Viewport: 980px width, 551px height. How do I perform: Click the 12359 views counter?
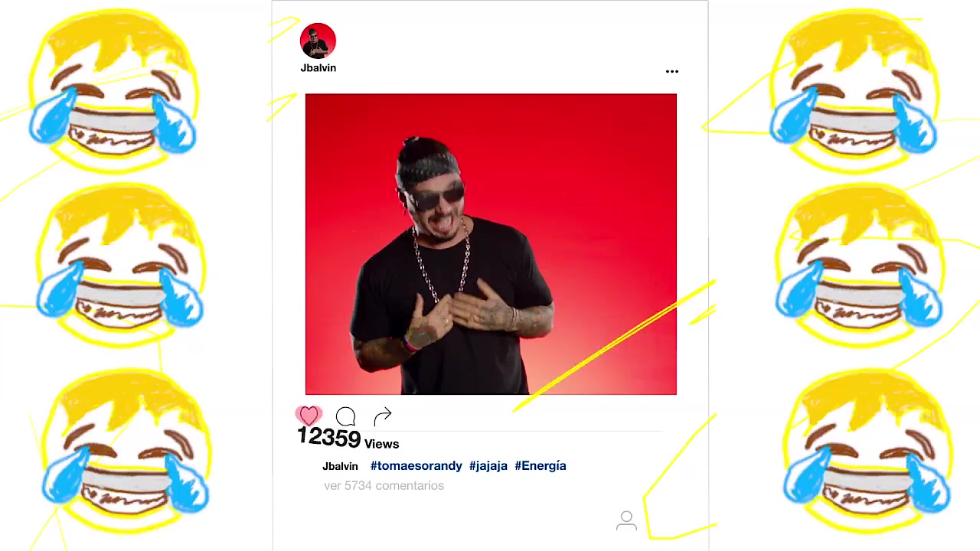pos(328,437)
